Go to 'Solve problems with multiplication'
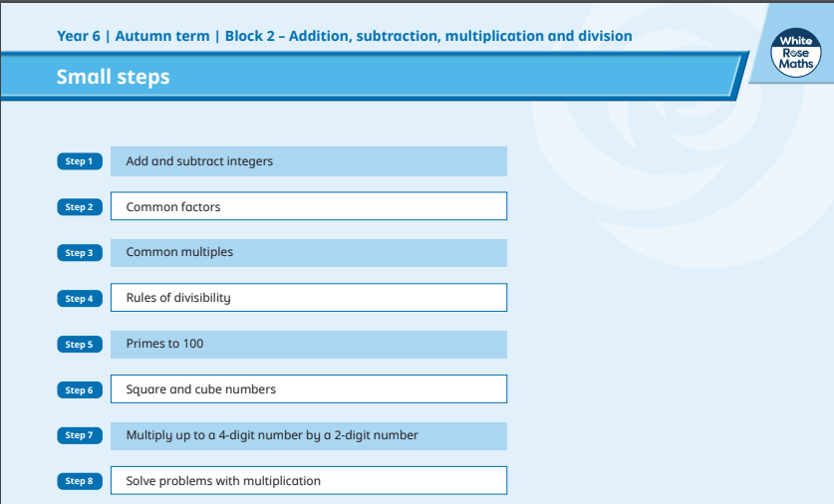 coord(308,481)
